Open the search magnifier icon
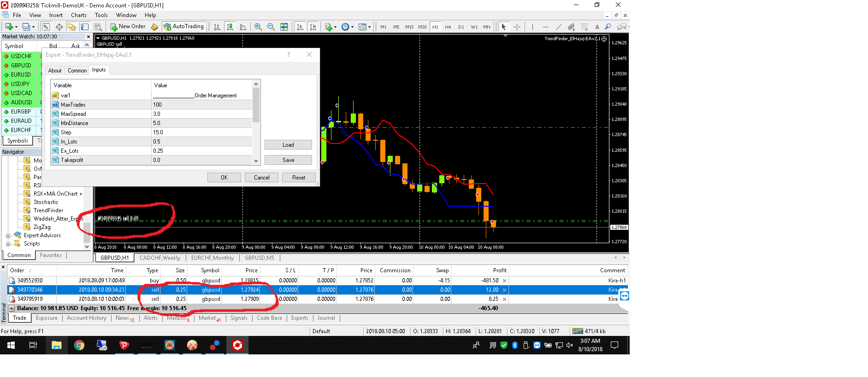Image resolution: width=868 pixels, height=377 pixels. 608,27
